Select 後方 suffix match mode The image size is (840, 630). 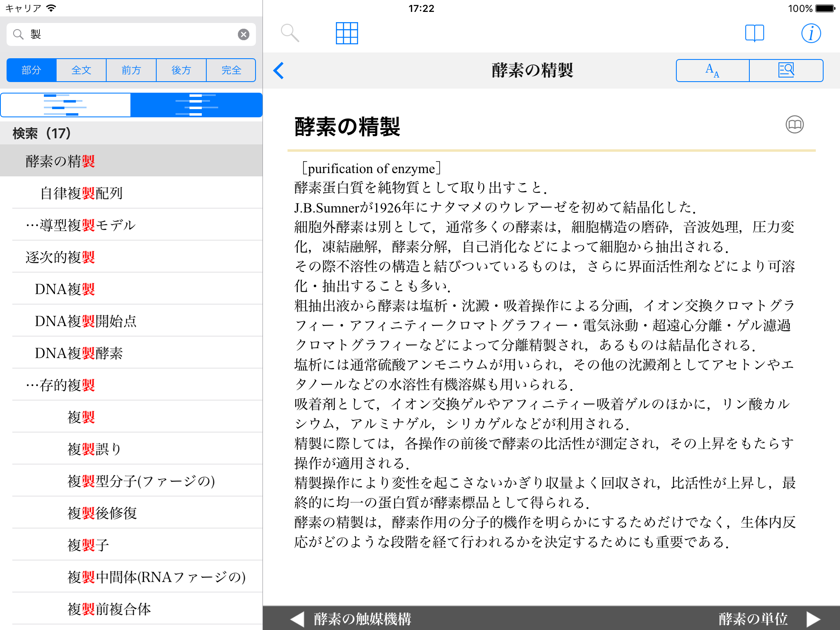coord(181,71)
